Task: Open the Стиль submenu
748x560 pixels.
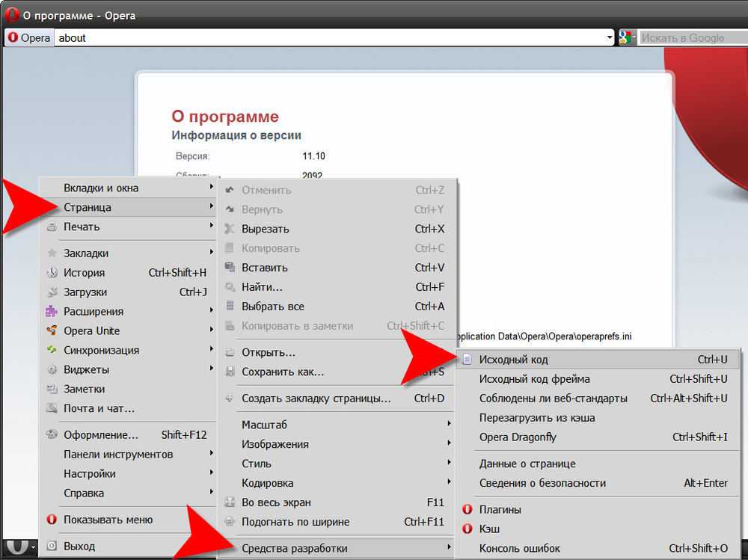Action: pyautogui.click(x=337, y=464)
